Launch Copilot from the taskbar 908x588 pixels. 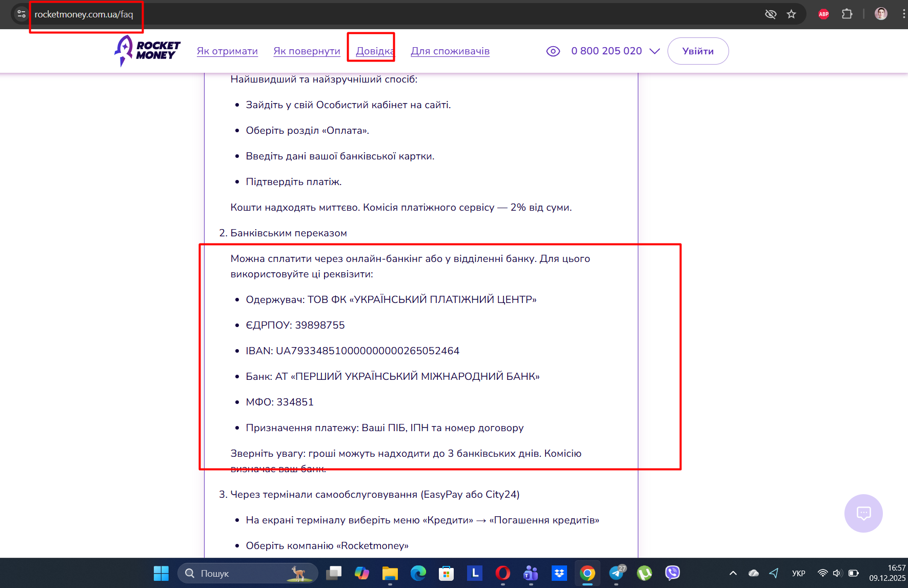coord(362,573)
